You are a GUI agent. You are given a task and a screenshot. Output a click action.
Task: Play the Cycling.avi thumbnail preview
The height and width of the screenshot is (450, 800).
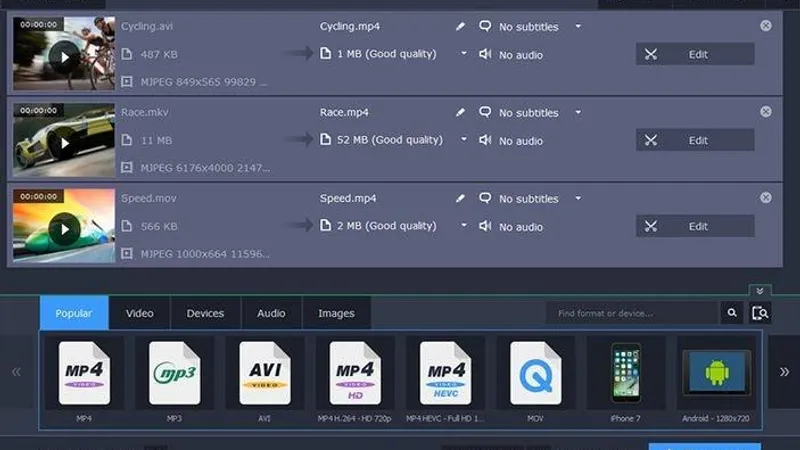point(65,57)
